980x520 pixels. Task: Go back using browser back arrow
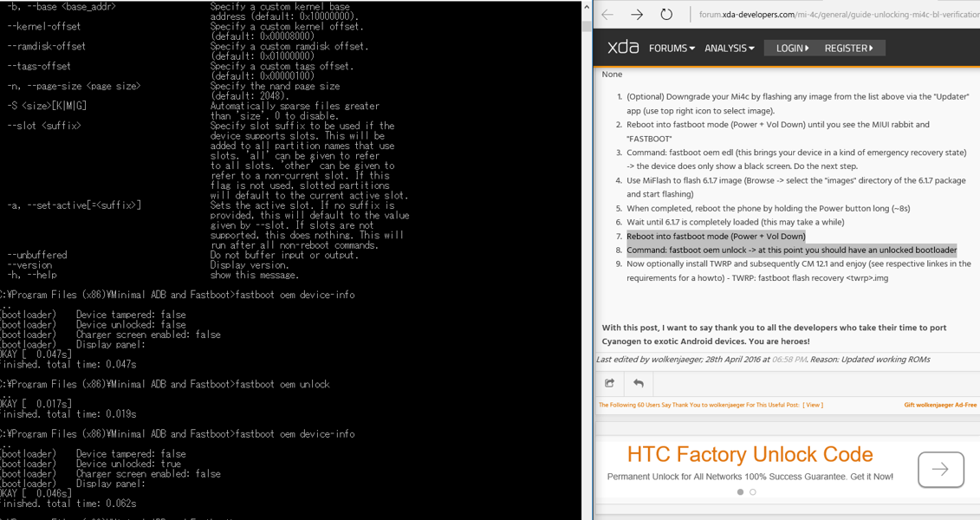tap(607, 15)
